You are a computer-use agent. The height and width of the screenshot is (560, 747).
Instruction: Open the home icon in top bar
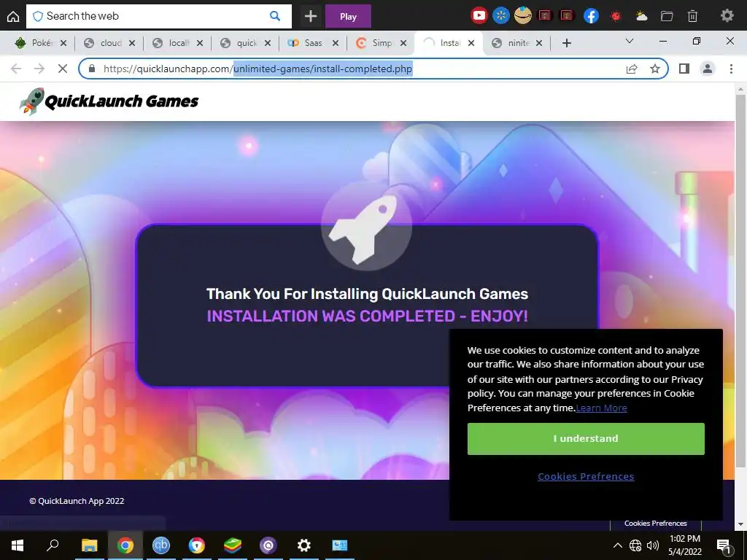tap(13, 16)
